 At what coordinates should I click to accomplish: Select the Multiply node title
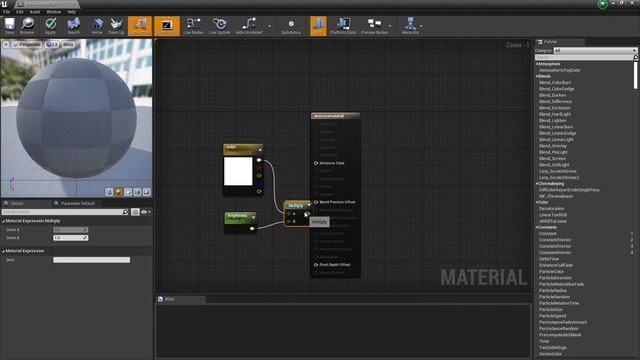coord(296,205)
